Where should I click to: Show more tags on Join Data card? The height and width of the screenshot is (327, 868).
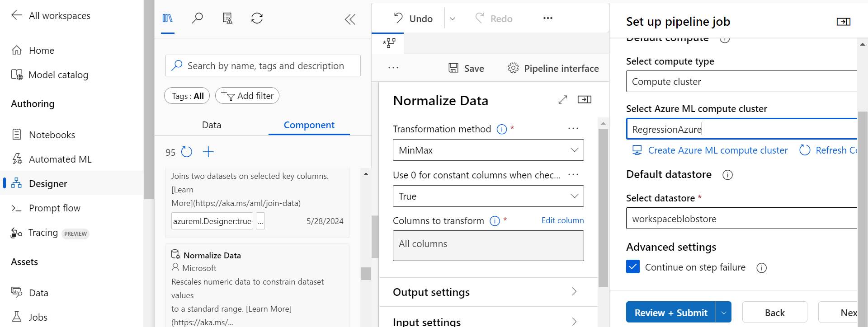260,221
